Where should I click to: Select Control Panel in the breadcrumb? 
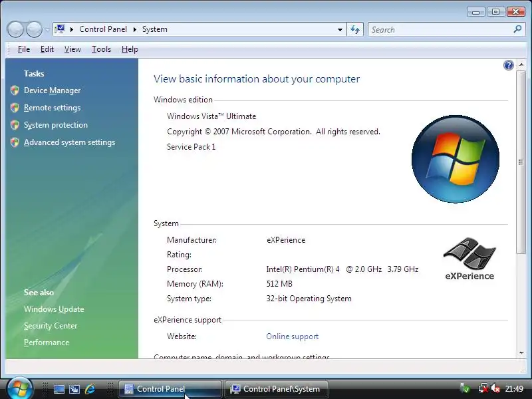(103, 29)
